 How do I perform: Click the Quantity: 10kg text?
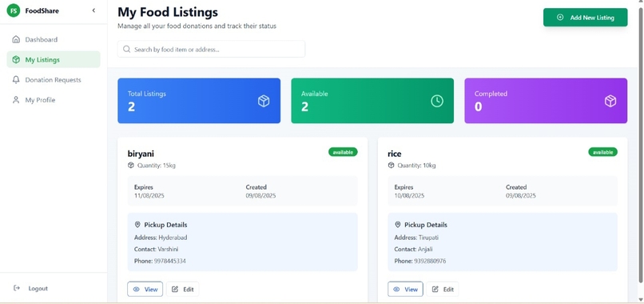click(416, 166)
